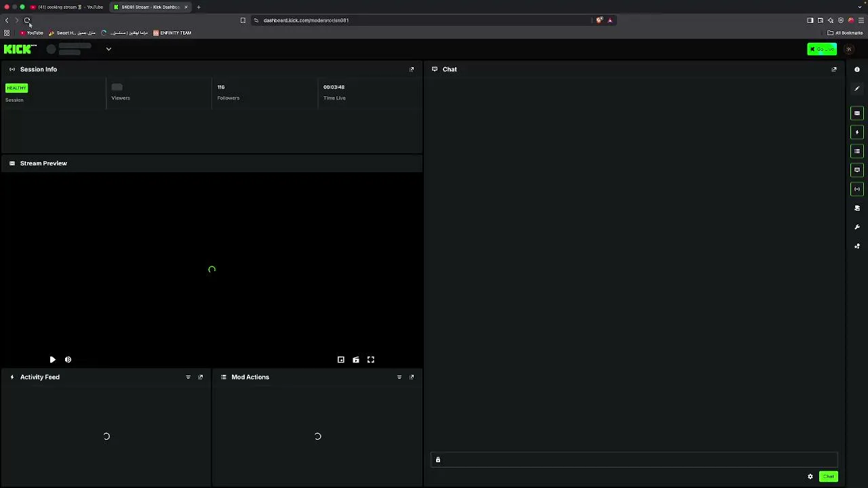Click the Activity Feed panel title
868x488 pixels.
40,377
